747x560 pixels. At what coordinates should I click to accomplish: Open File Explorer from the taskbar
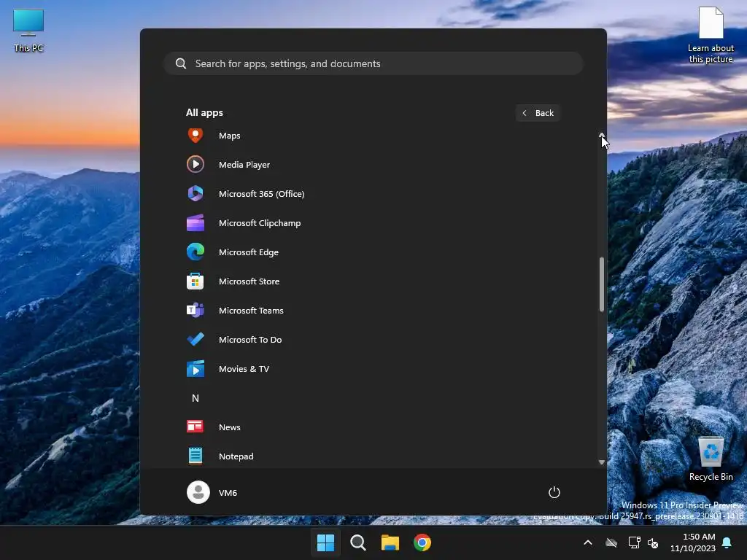click(x=390, y=542)
